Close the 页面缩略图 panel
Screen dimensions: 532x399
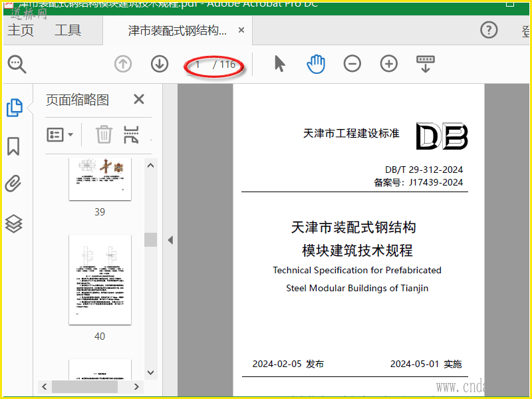click(x=139, y=99)
